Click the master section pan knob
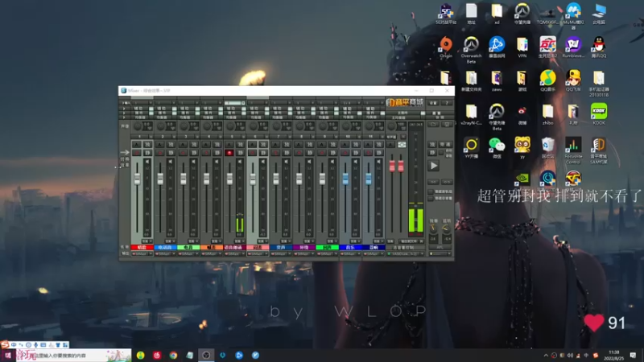The height and width of the screenshot is (362, 644). [x=392, y=125]
